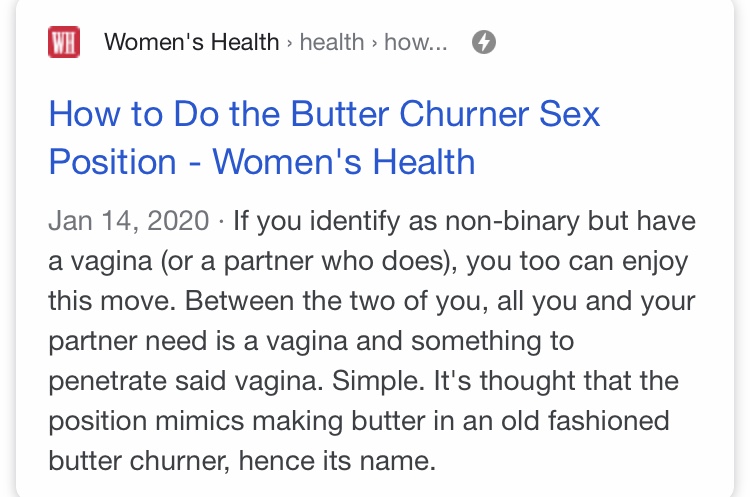Open the Butter Churner article title link
This screenshot has height=497, width=750.
click(x=324, y=138)
